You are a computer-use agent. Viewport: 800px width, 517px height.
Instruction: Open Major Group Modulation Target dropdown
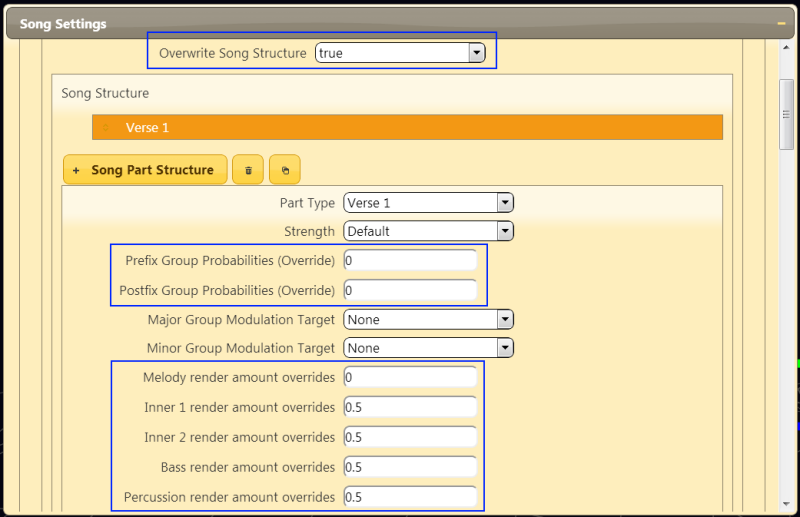click(429, 319)
